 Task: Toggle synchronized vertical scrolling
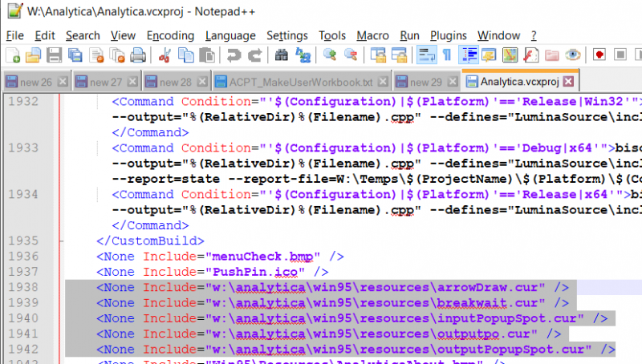pos(378,55)
